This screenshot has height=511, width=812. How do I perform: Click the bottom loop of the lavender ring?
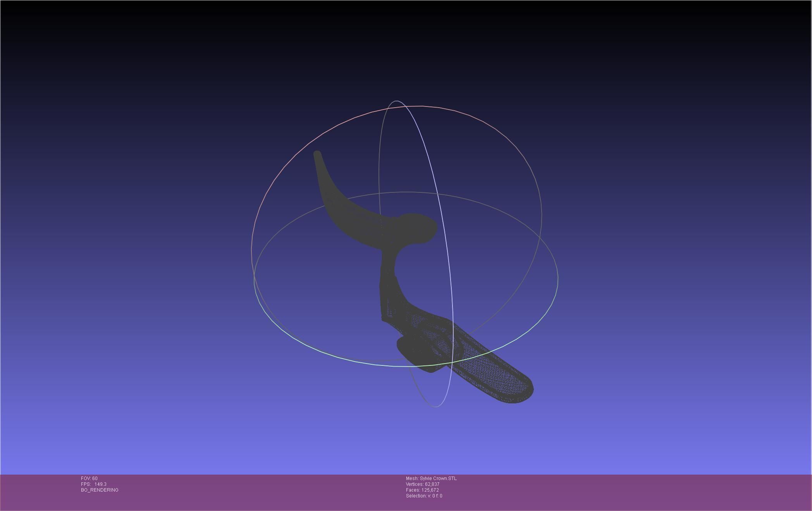(x=436, y=406)
